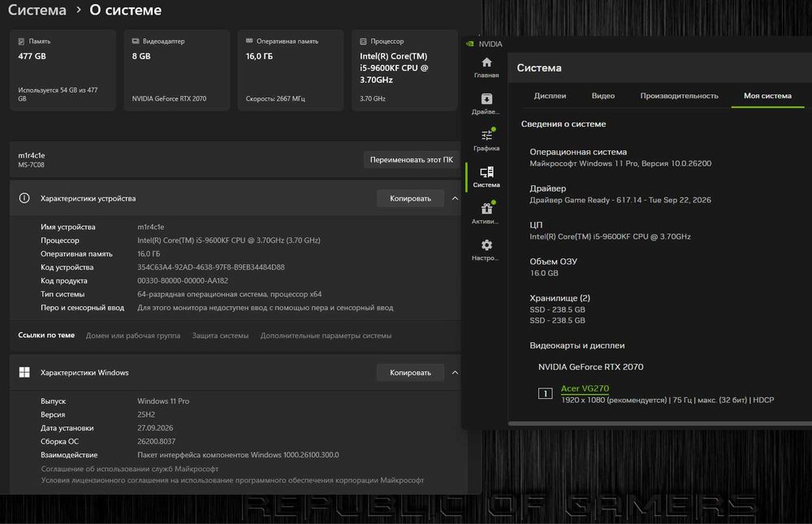This screenshot has height=524, width=812.
Task: Click the Майкрософт Windows 11 Pro version text
Action: point(620,163)
